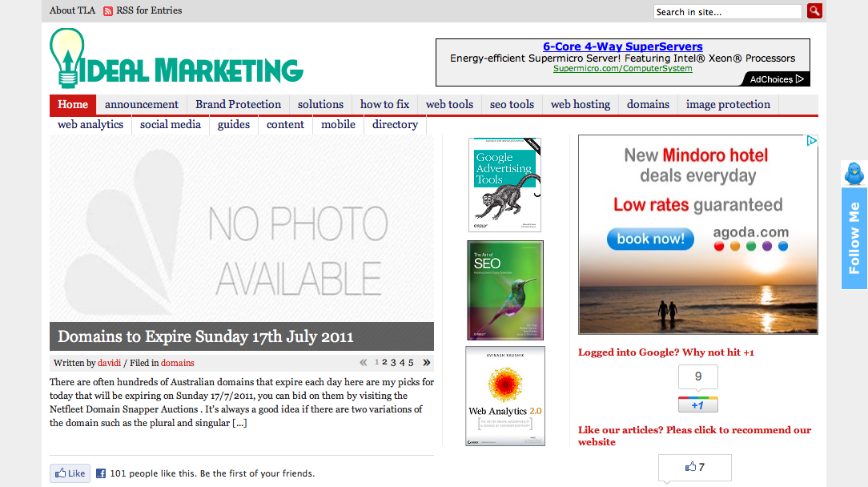Viewport: 868px width, 487px height.
Task: Open the solutions menu item
Action: pos(320,104)
